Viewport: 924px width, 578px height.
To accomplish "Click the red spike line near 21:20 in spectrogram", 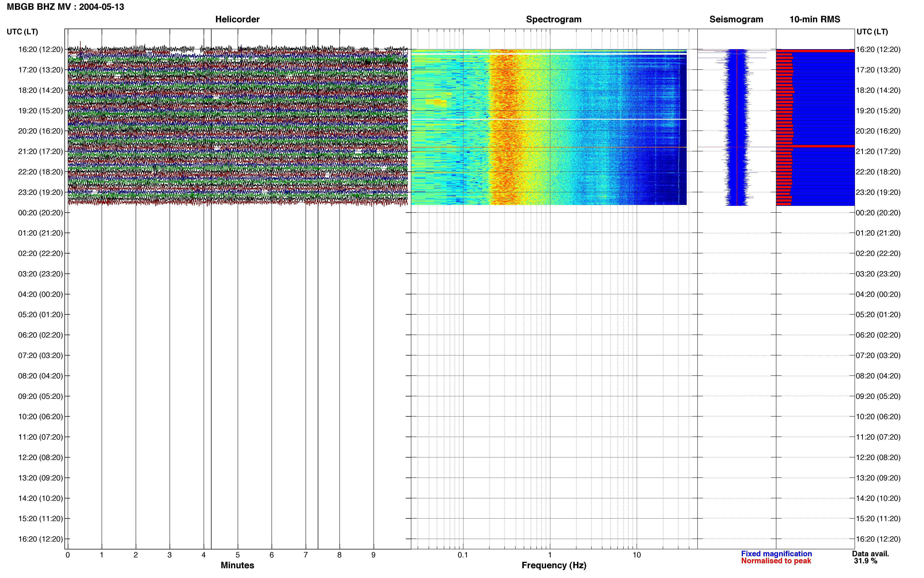I will (549, 147).
